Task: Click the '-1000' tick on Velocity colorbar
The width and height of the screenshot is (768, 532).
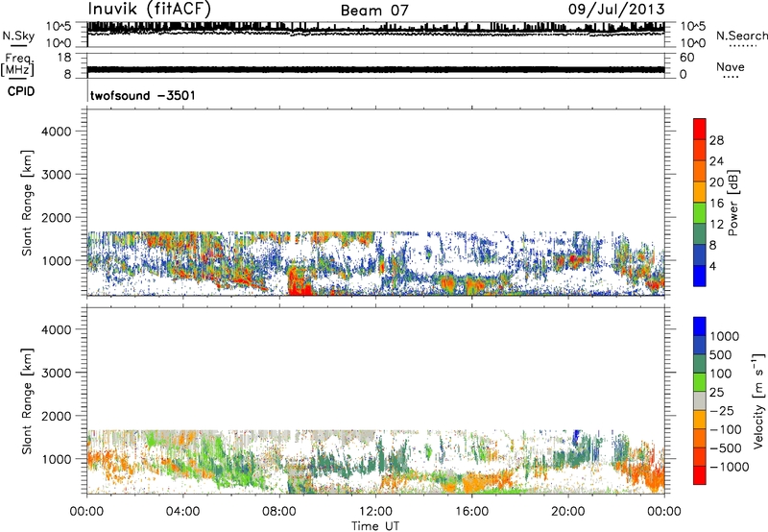Action: tap(729, 467)
